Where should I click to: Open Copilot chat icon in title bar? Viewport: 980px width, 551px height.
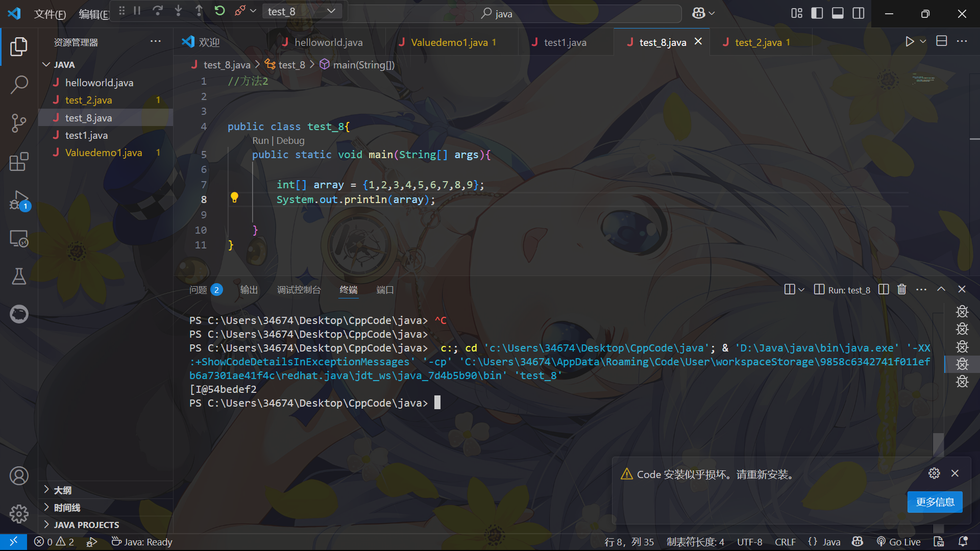[698, 13]
